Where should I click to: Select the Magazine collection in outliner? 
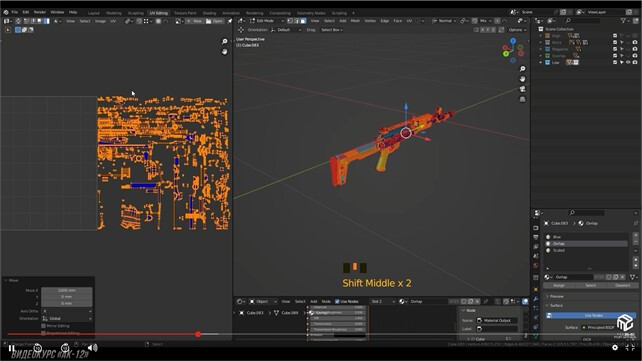tap(560, 49)
